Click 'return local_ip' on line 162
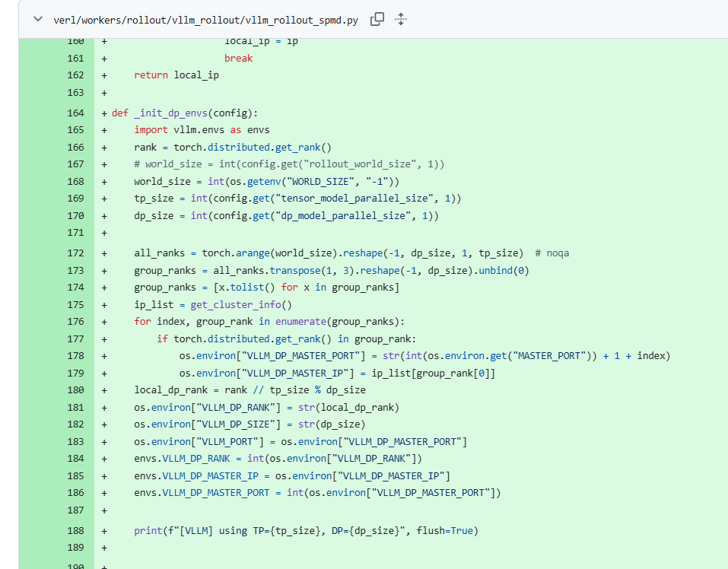This screenshot has width=728, height=569. click(176, 75)
